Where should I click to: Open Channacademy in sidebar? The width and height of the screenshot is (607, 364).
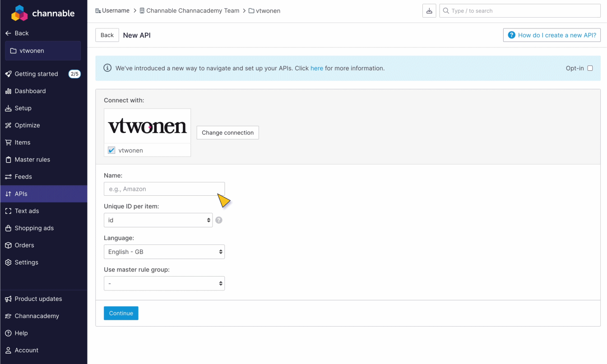pyautogui.click(x=37, y=316)
